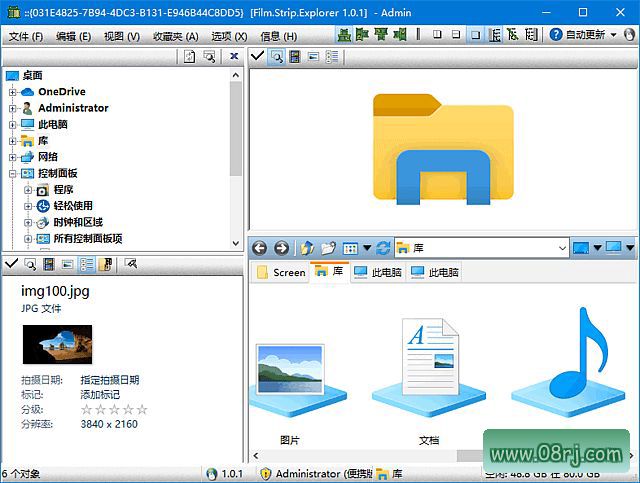Expand the OneDrive tree node

pos(13,92)
